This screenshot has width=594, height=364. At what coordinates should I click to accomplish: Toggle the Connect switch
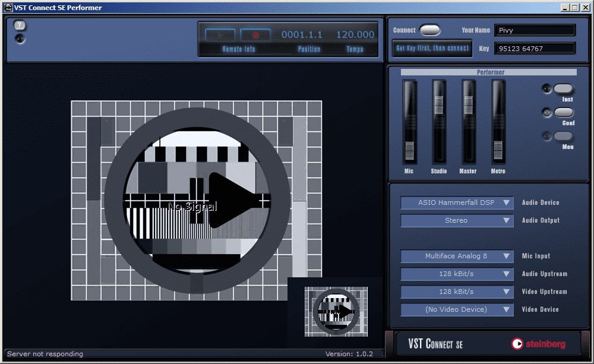(x=430, y=30)
